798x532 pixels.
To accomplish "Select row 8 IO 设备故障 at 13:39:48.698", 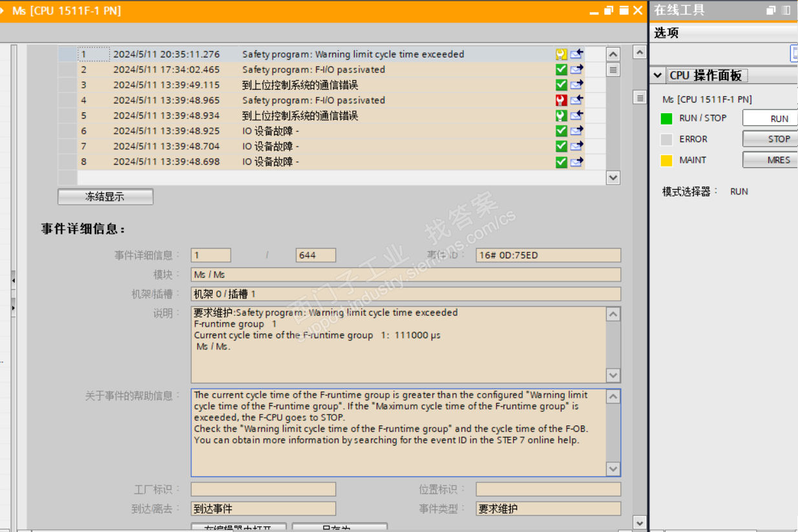I will click(x=331, y=162).
